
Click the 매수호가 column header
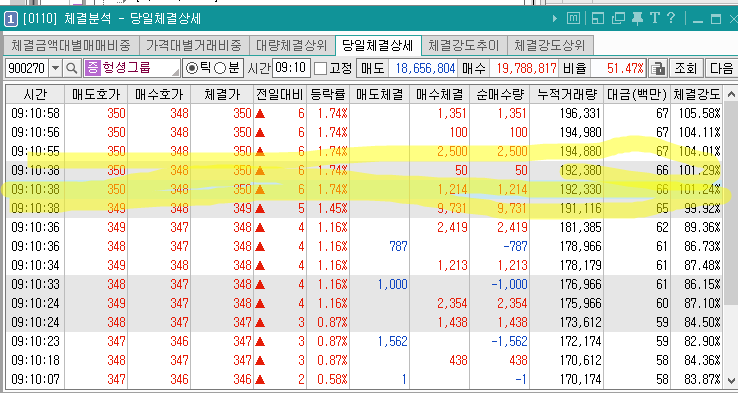coord(159,95)
